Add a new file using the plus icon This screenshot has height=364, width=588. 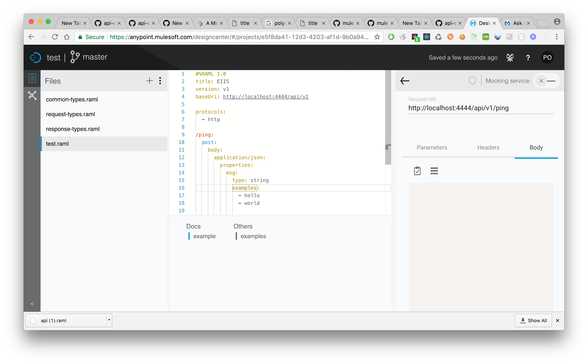coord(150,81)
